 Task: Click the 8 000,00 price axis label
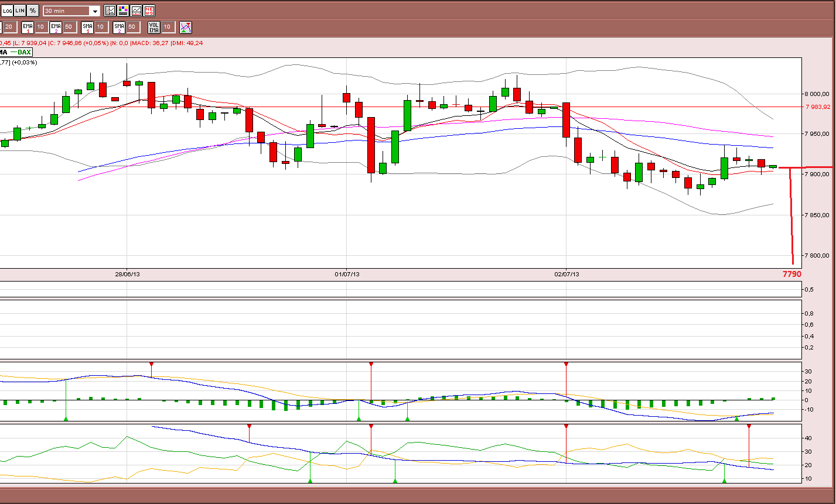point(818,94)
